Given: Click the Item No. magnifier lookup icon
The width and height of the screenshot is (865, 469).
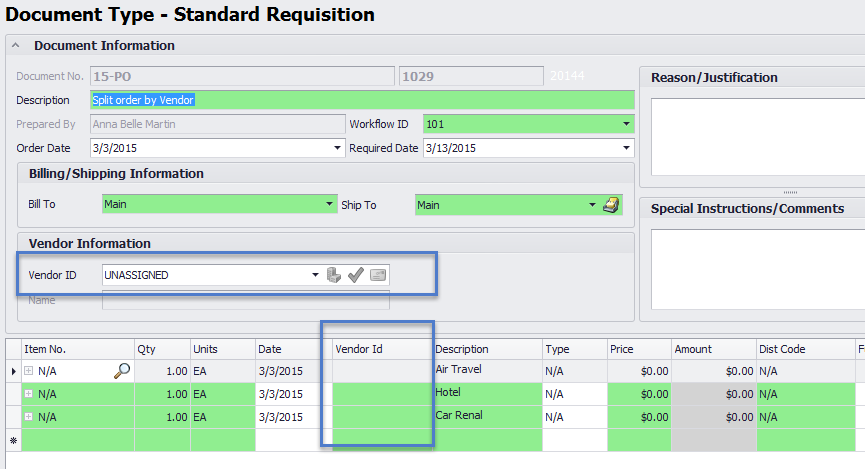Looking at the screenshot, I should [x=122, y=370].
